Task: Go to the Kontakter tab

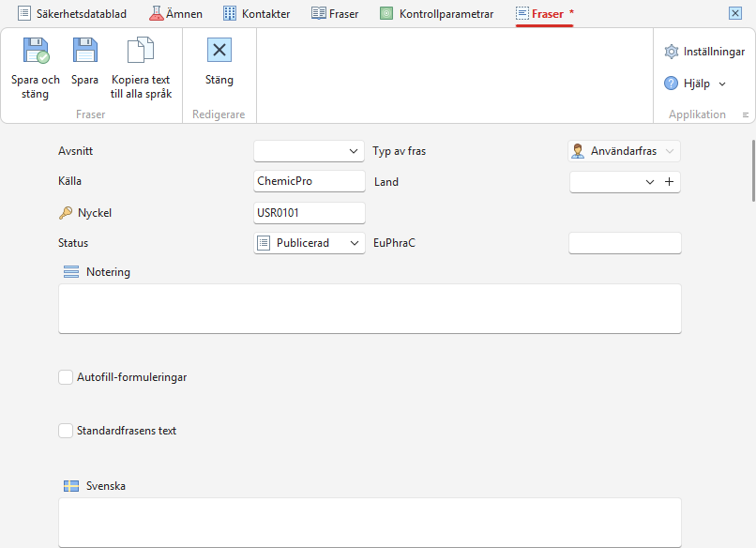Action: (x=257, y=13)
